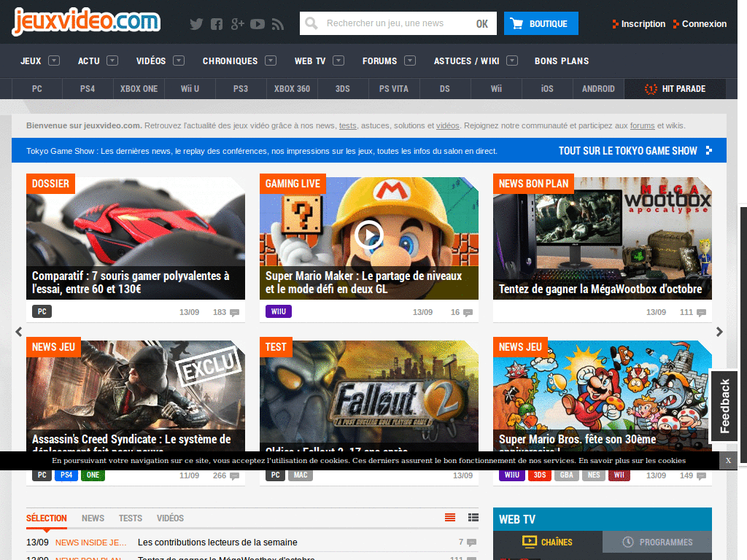Open the Google+ icon in header
This screenshot has height=560, width=747.
coord(237,24)
